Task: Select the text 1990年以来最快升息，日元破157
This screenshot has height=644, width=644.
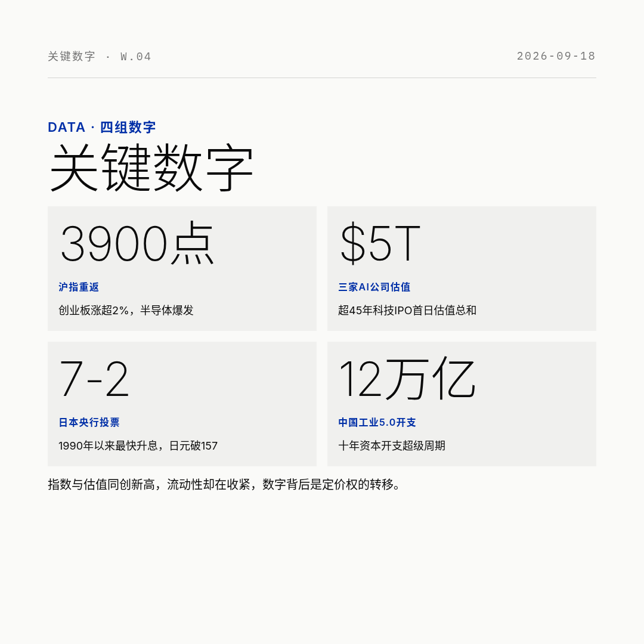Action: pyautogui.click(x=138, y=445)
